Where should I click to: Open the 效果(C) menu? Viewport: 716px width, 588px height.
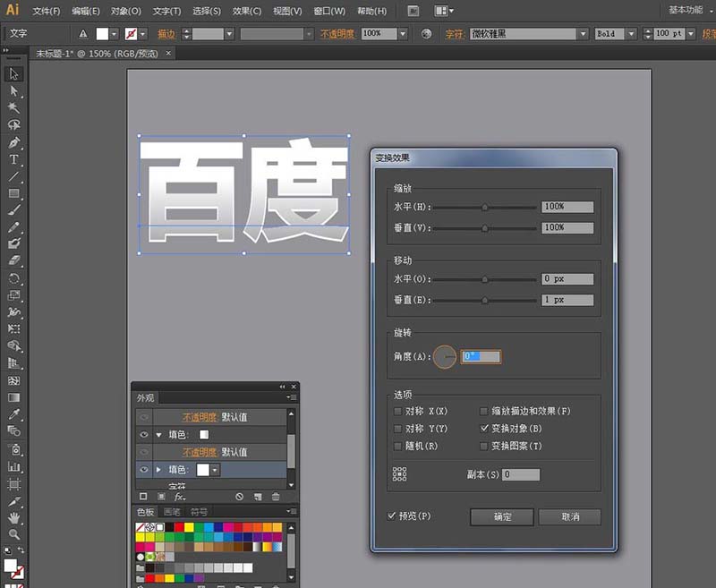247,11
